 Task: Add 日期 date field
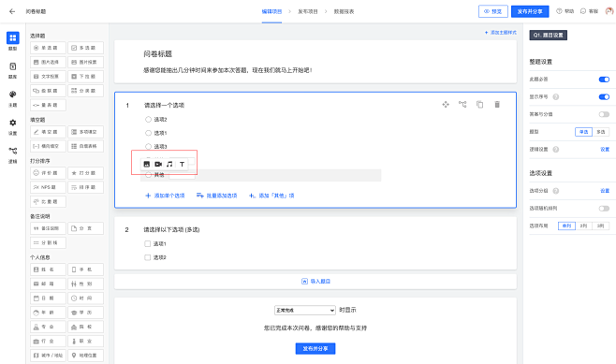pos(48,298)
